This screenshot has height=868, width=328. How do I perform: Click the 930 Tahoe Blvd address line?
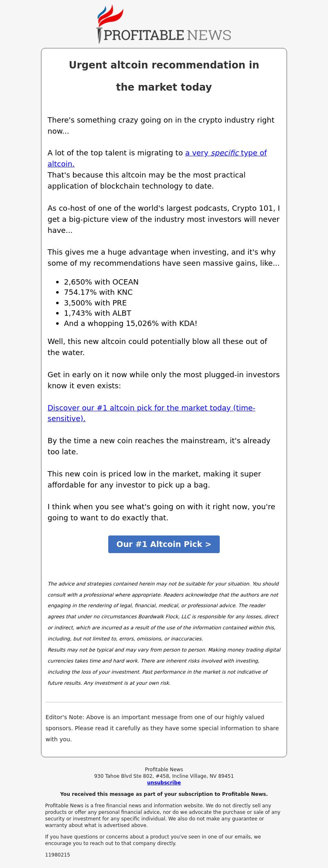pyautogui.click(x=164, y=776)
